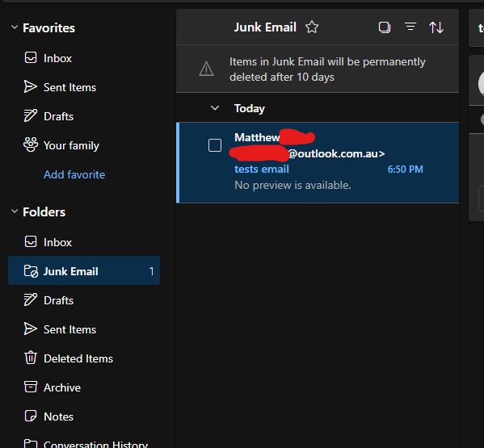Click the Archive box icon
The image size is (484, 448).
(31, 387)
